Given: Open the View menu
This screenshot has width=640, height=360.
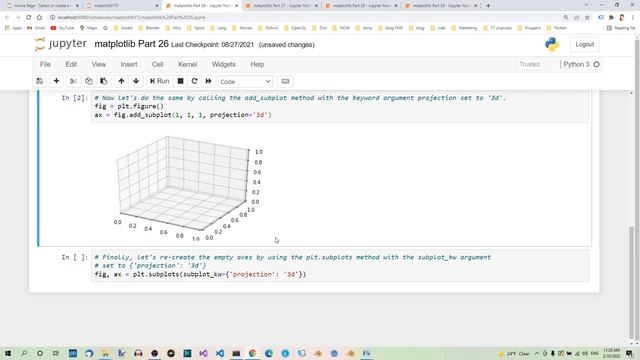Looking at the screenshot, I should [x=99, y=64].
